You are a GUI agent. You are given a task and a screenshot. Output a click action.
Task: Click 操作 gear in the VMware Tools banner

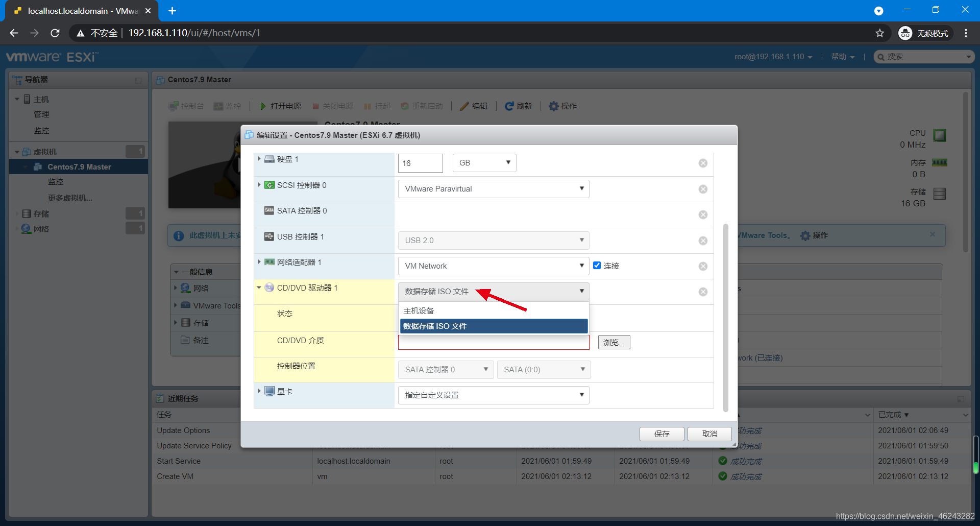coord(814,235)
